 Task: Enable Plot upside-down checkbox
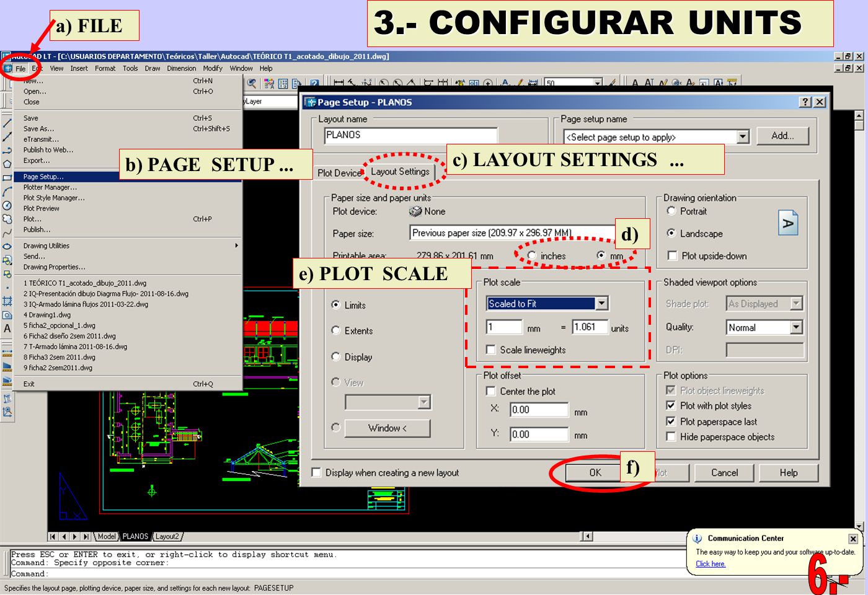[672, 256]
